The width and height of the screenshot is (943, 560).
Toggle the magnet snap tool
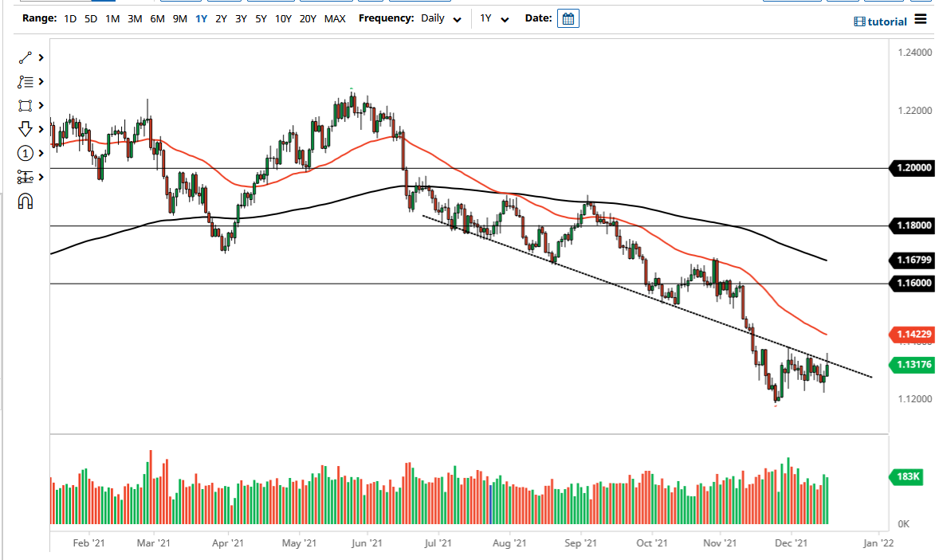[25, 201]
